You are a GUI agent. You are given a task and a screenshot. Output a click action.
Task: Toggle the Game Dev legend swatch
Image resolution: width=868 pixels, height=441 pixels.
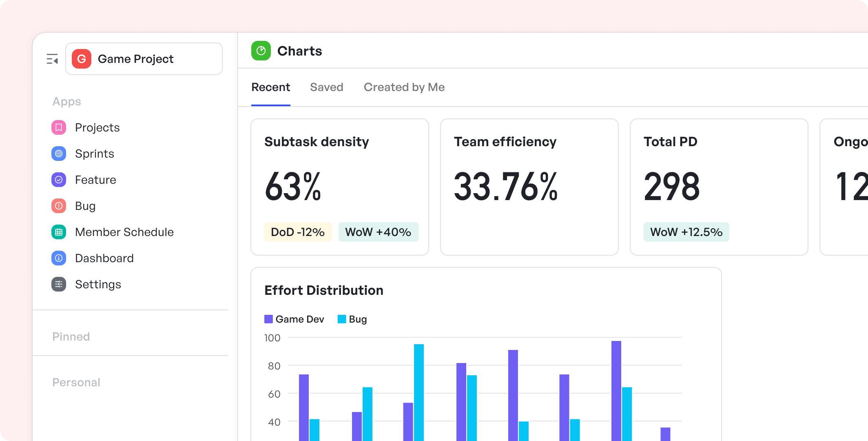coord(268,319)
